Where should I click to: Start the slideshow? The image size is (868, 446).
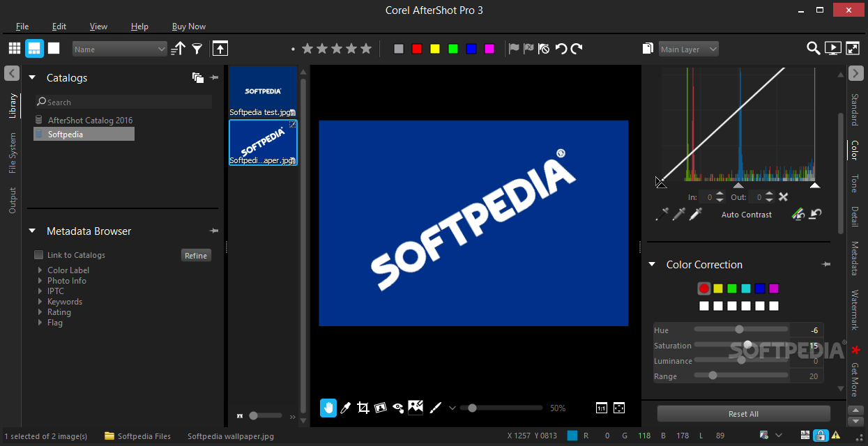click(x=832, y=48)
